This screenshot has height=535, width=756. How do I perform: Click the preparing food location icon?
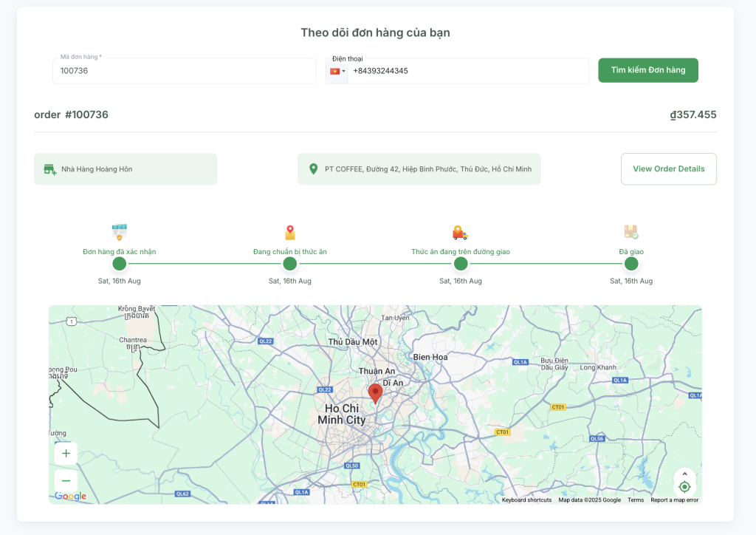(289, 232)
